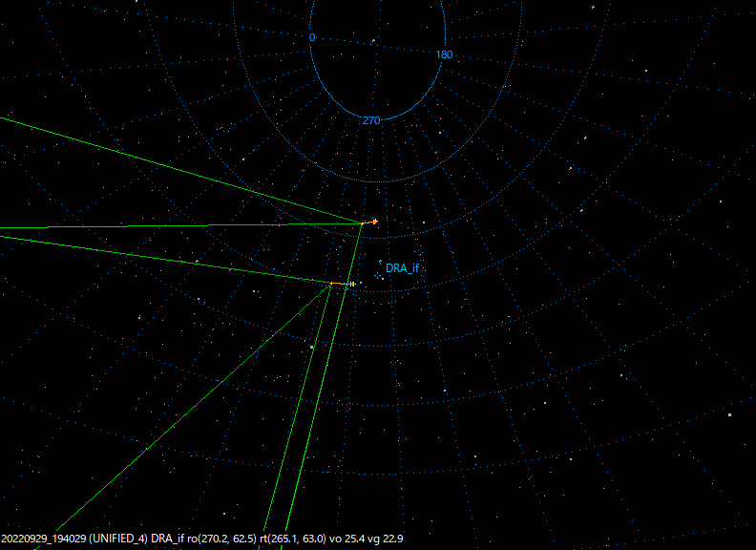Click the DRA_if radiant label

click(402, 268)
